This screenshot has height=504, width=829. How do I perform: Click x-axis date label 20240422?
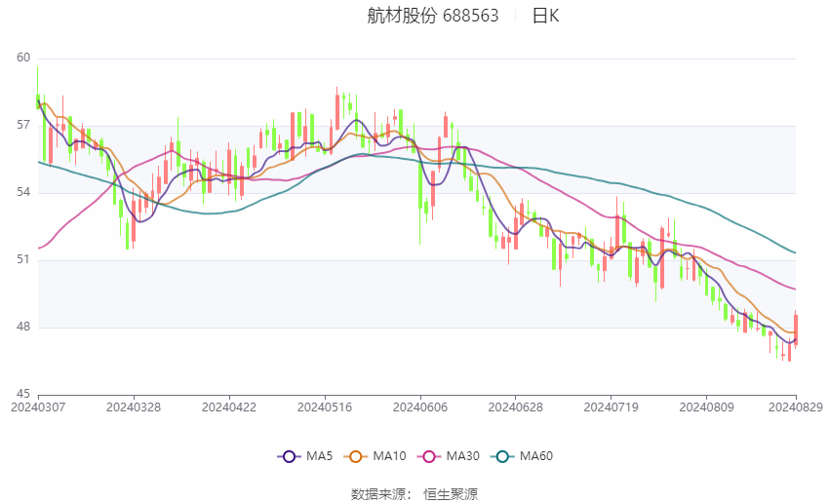(229, 407)
